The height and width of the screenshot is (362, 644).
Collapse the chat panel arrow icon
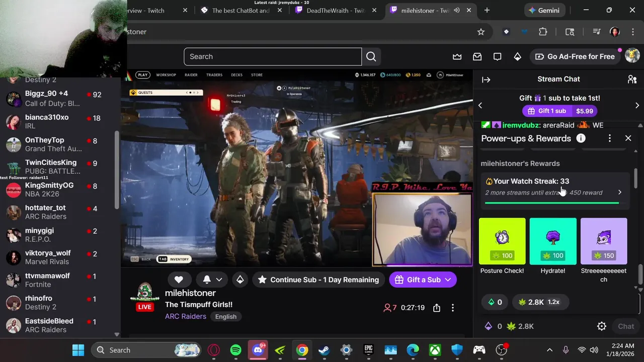tap(486, 79)
